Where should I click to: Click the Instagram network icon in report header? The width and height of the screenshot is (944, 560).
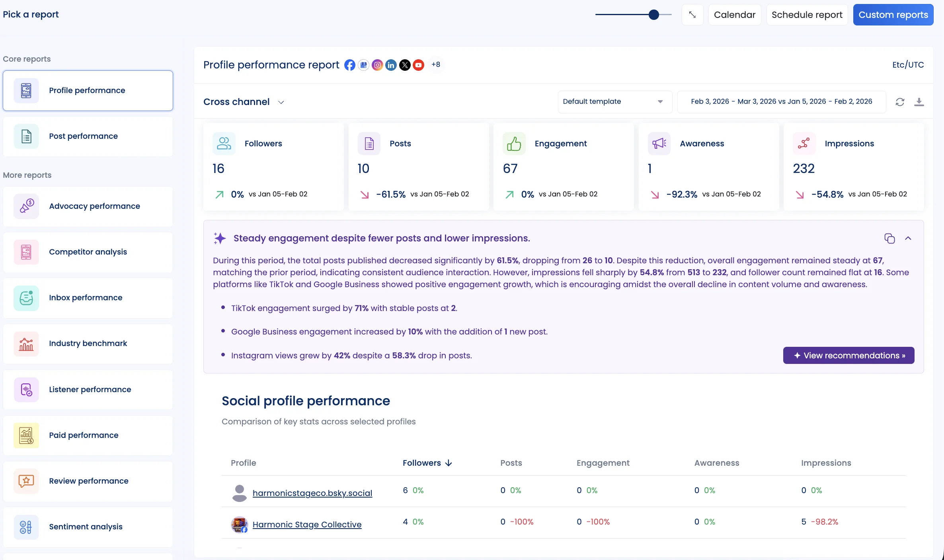[x=377, y=65]
